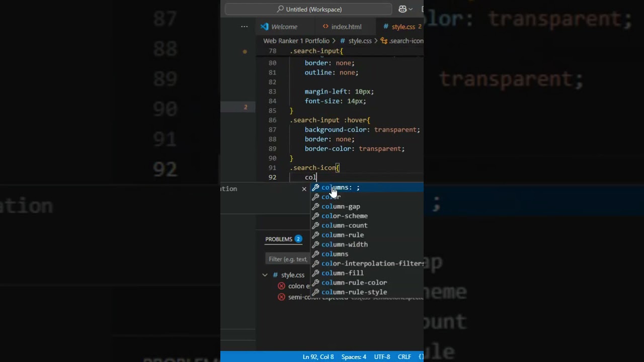Select style.css entry in problems tree
Image resolution: width=644 pixels, height=362 pixels.
[293, 275]
